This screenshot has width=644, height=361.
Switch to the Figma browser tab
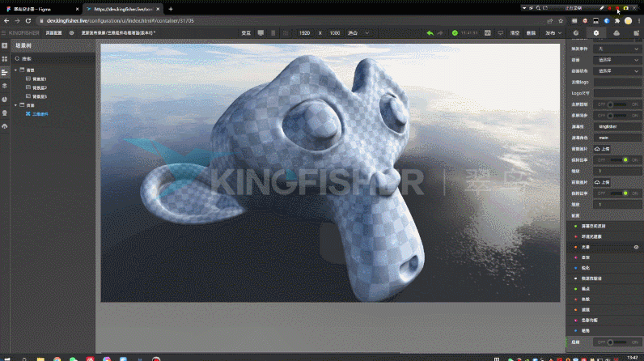click(x=41, y=9)
